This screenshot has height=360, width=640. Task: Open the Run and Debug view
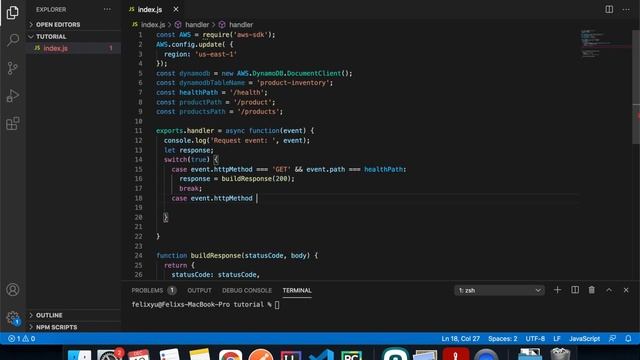13,96
